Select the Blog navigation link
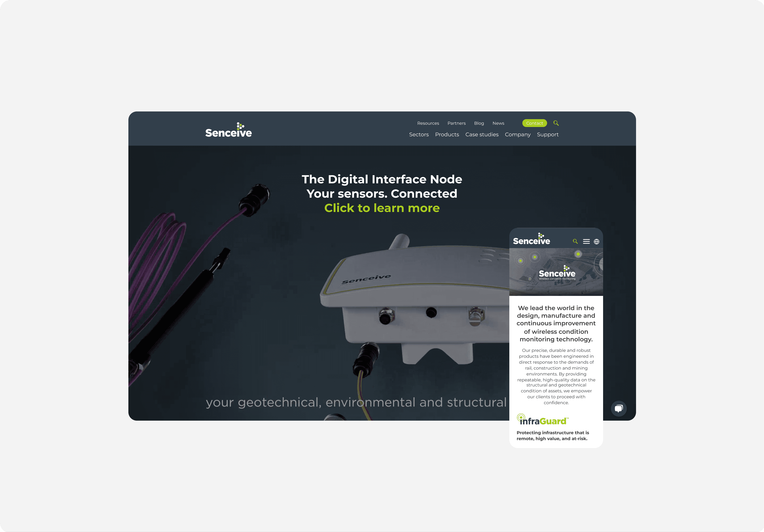This screenshot has width=764, height=532. click(x=479, y=123)
